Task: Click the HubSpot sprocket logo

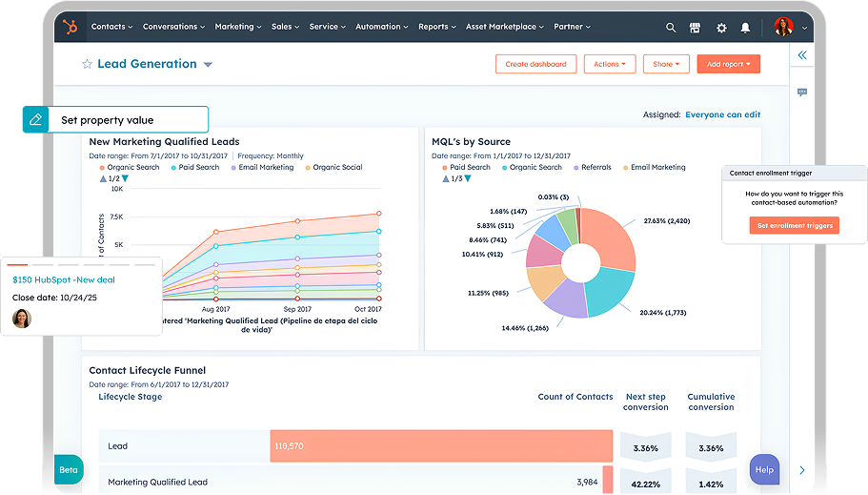Action: (70, 27)
